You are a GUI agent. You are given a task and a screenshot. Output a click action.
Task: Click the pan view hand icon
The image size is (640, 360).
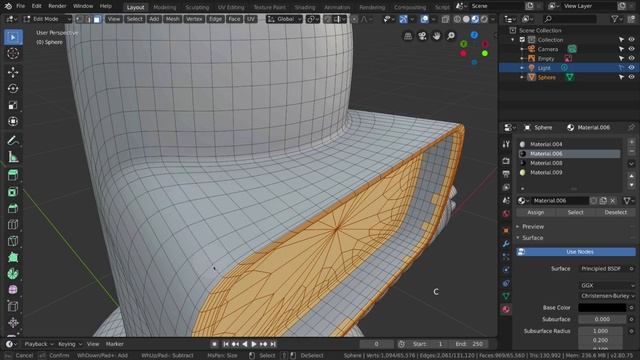[436, 36]
